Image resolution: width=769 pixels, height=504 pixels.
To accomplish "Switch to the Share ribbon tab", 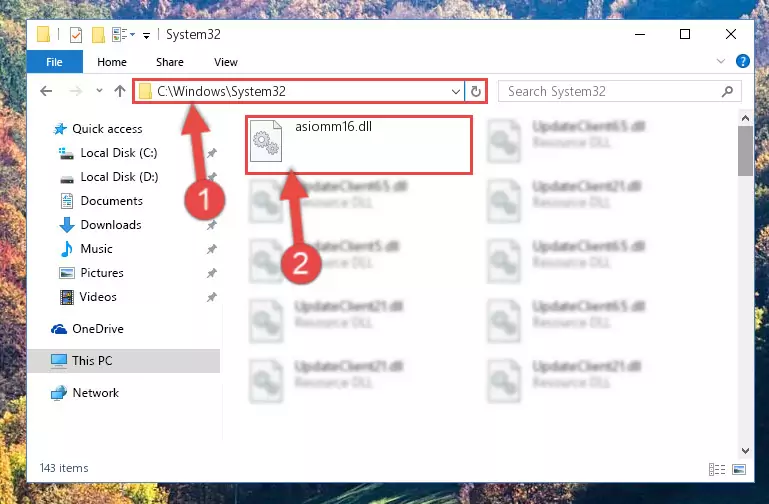I will point(170,62).
